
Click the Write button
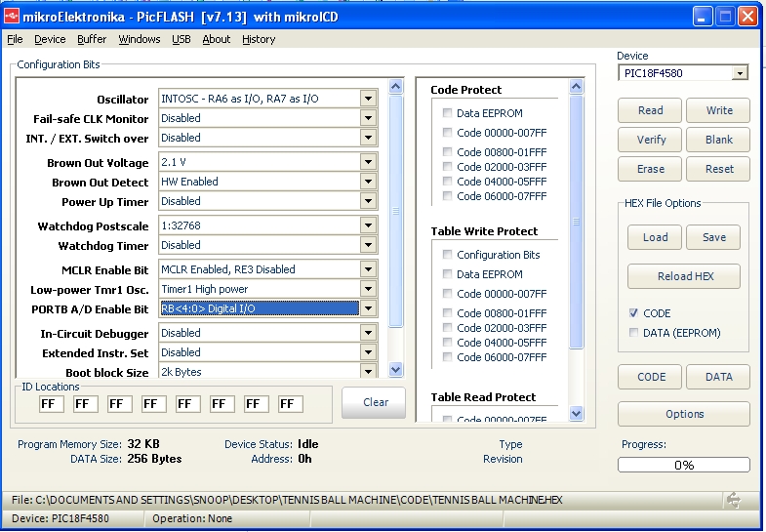pos(718,110)
